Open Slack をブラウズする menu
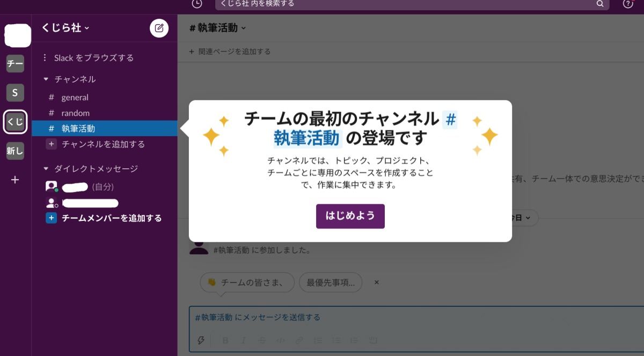 89,57
